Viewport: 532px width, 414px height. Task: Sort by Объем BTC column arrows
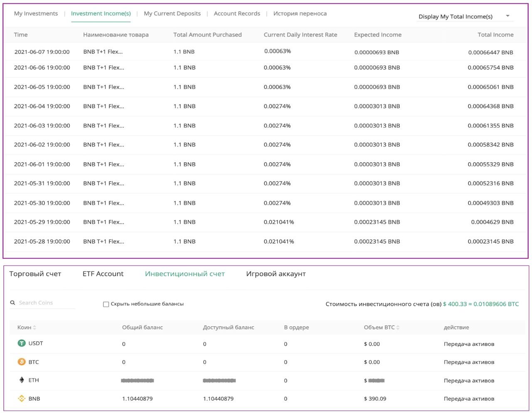(398, 327)
